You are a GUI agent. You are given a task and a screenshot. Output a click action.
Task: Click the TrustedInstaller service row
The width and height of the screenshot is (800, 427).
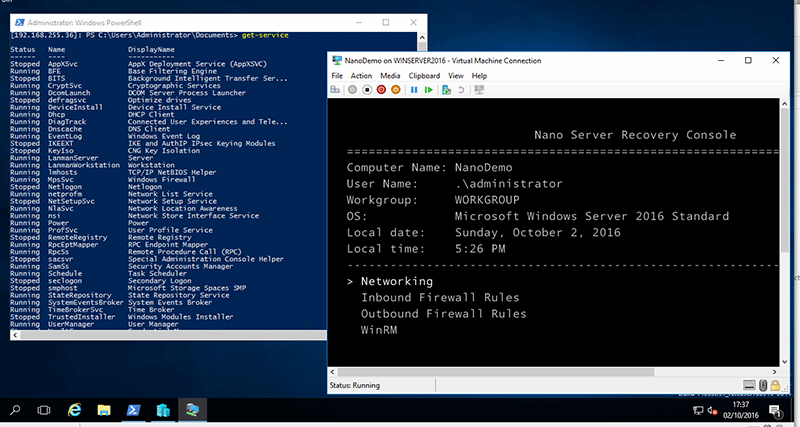(x=122, y=317)
